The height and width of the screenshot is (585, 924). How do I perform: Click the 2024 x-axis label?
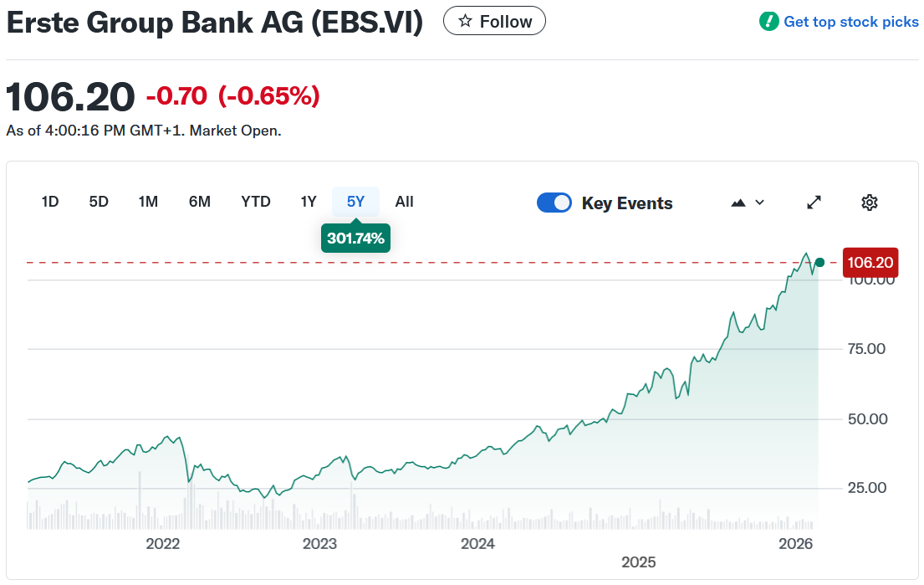(x=477, y=544)
